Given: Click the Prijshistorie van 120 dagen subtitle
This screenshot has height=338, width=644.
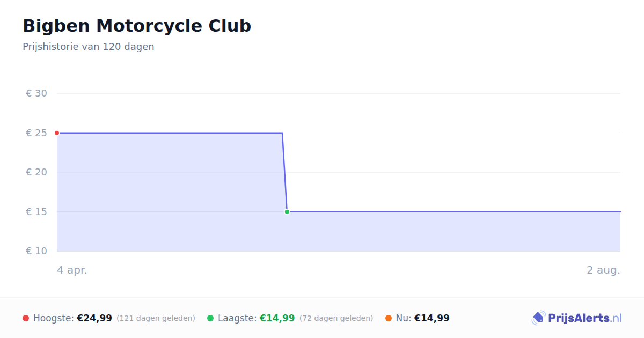Looking at the screenshot, I should point(89,47).
